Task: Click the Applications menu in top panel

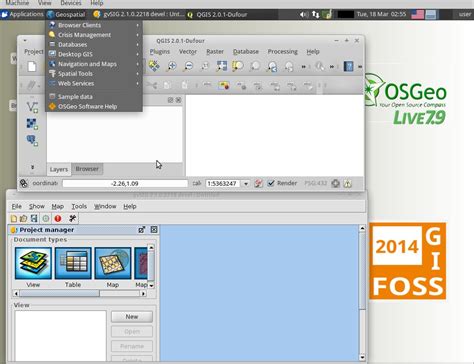Action: coord(23,14)
